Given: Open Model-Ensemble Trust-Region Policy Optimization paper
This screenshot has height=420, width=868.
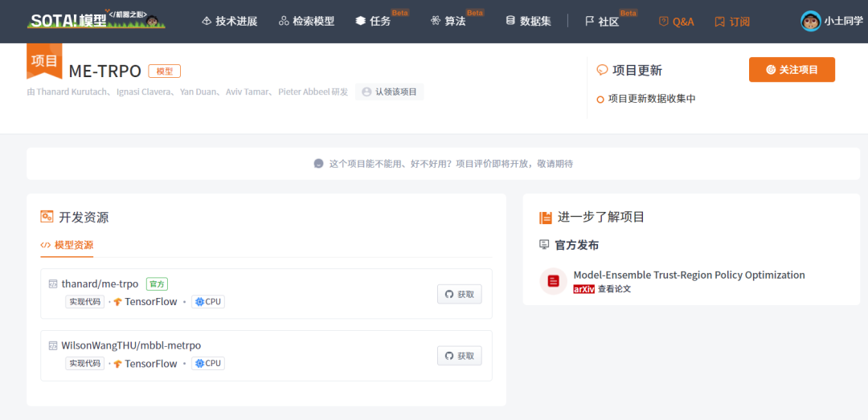Looking at the screenshot, I should coord(690,275).
